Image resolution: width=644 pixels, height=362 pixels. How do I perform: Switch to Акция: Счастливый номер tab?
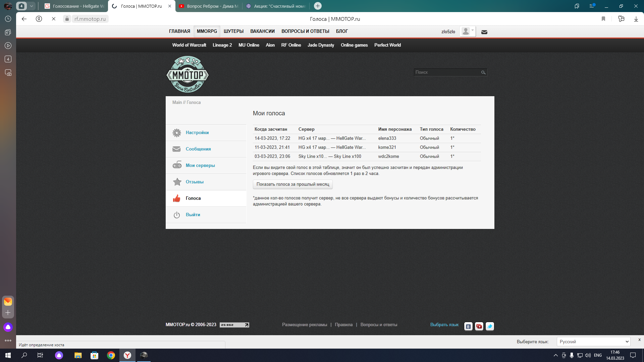(x=276, y=6)
